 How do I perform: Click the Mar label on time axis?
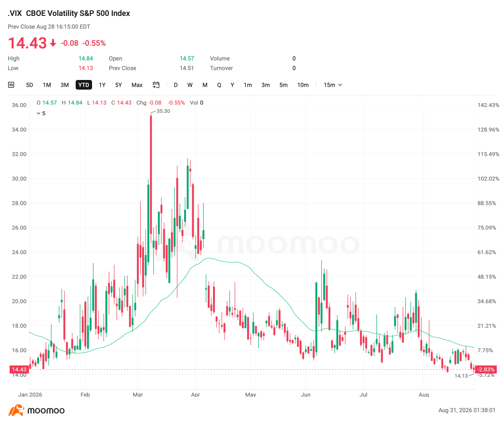[138, 395]
